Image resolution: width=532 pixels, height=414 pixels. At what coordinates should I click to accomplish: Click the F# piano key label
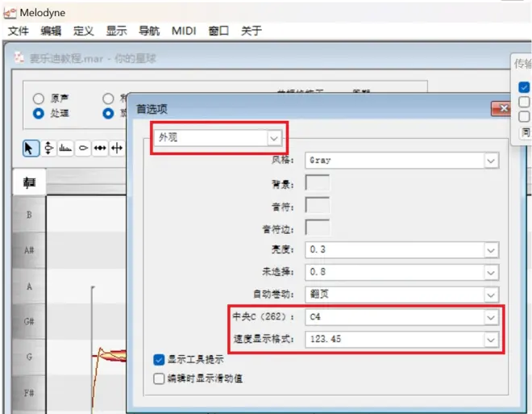pyautogui.click(x=29, y=393)
